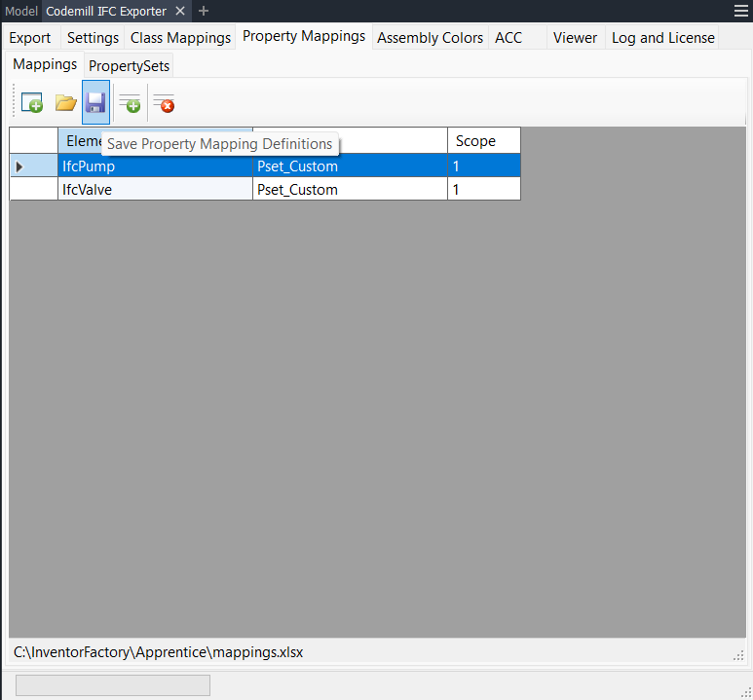Sort by the Scope column header

[483, 141]
